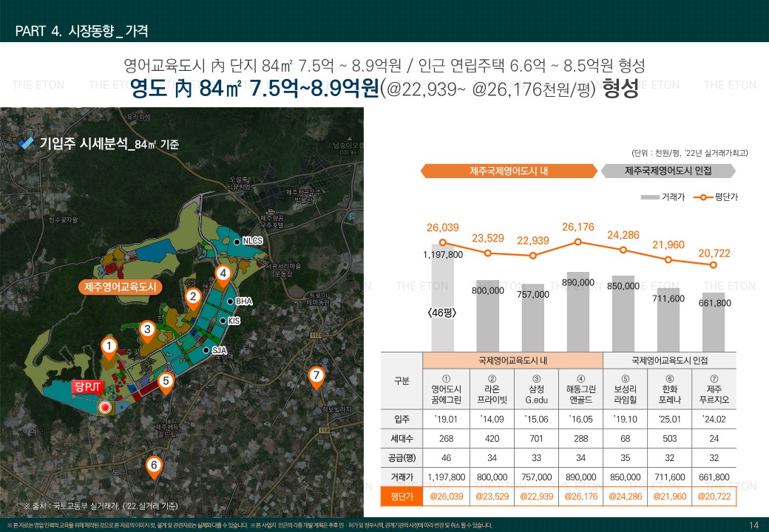Click the red 당PJT target marker
This screenshot has width=769, height=532.
pos(105,406)
